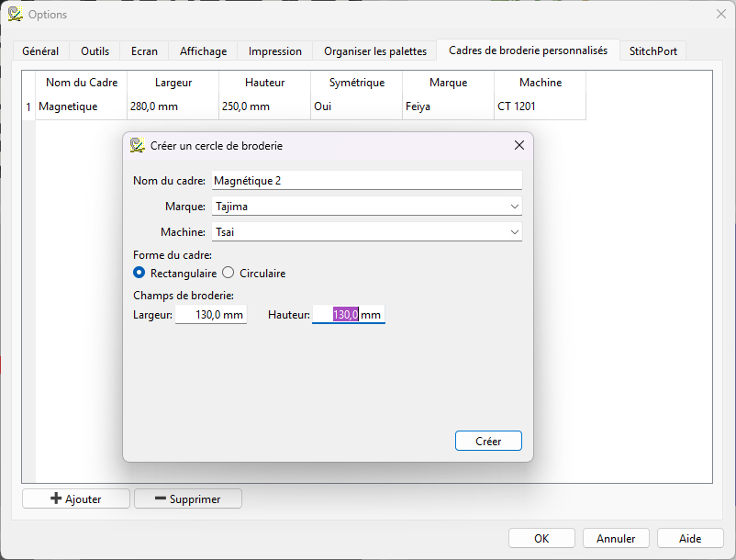This screenshot has width=736, height=560.
Task: Open the Organiser les palettes tab
Action: click(x=375, y=51)
